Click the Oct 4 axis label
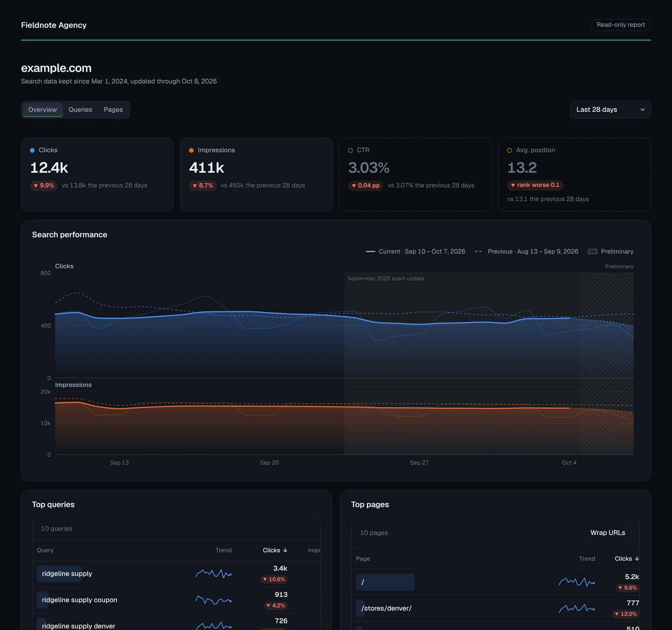This screenshot has width=672, height=630. (x=569, y=462)
